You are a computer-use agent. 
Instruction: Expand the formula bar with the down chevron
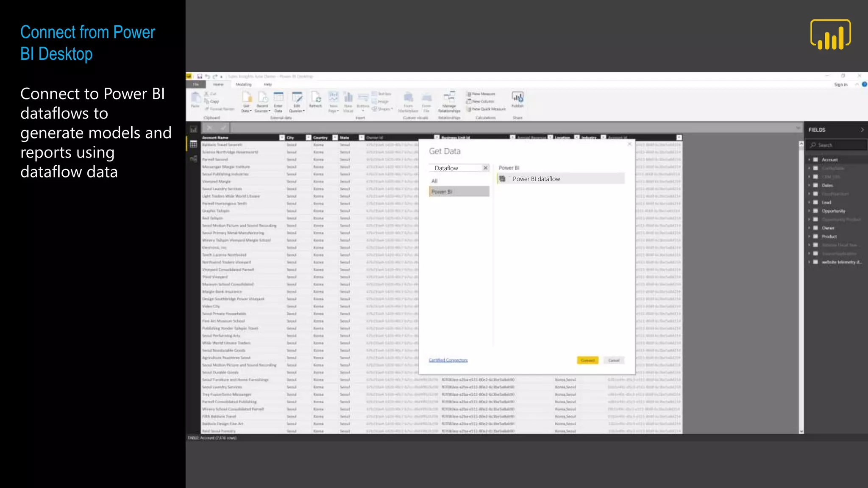pyautogui.click(x=798, y=128)
